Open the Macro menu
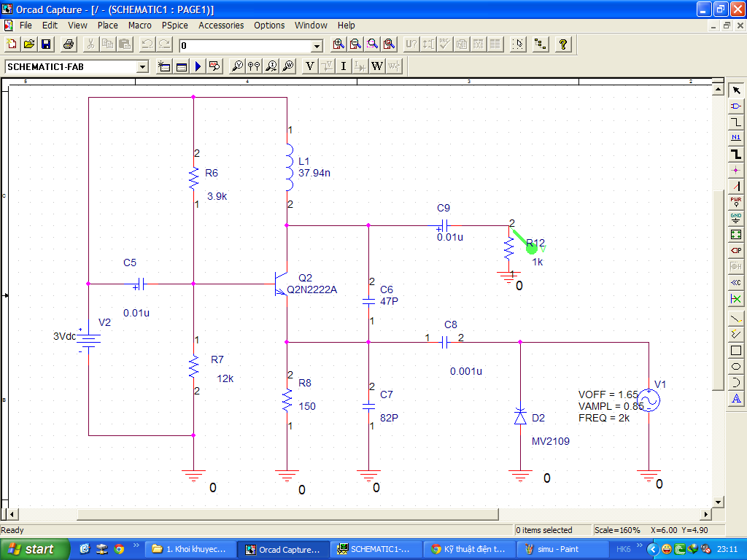Image resolution: width=747 pixels, height=560 pixels. click(139, 26)
